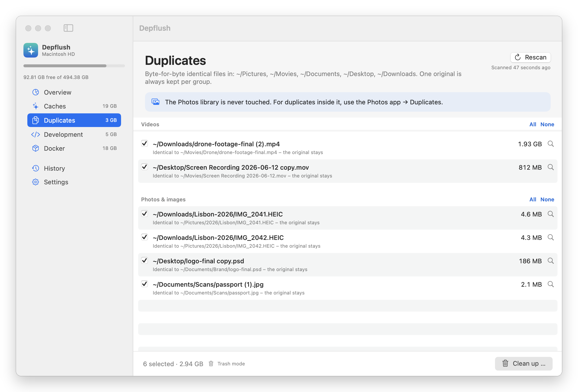Click the 1.93 GB size value

[530, 144]
